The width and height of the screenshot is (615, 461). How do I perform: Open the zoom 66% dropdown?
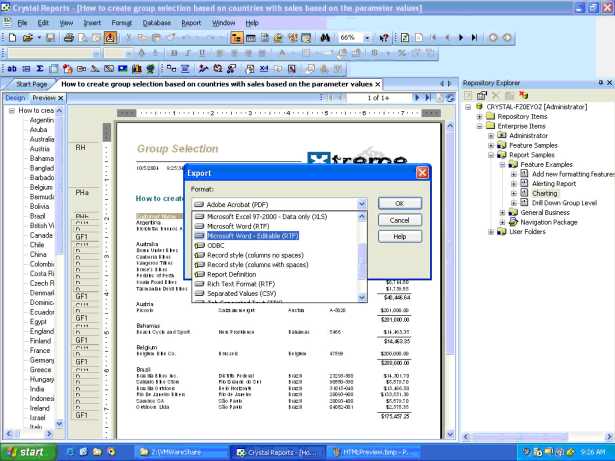367,38
